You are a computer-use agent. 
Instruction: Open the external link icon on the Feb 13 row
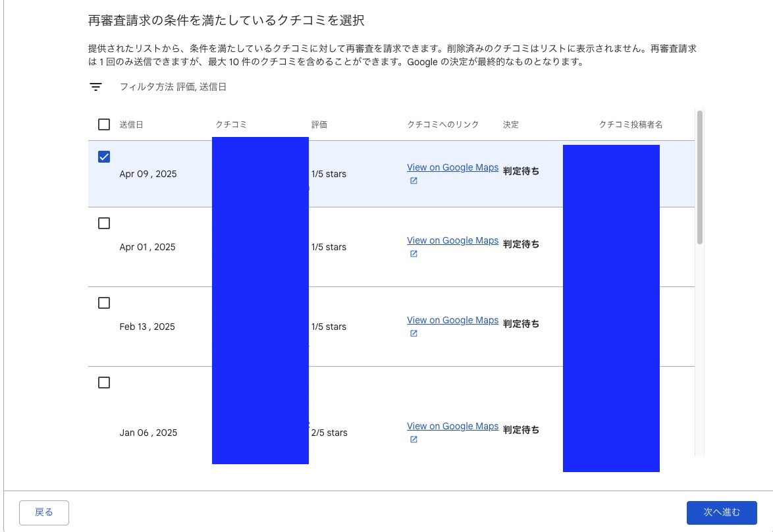[413, 332]
